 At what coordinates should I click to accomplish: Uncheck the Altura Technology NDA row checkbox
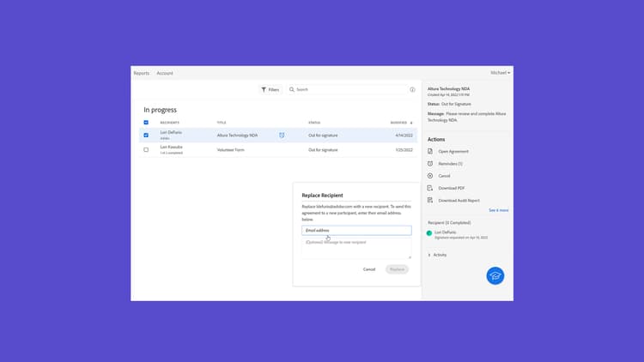(x=146, y=135)
